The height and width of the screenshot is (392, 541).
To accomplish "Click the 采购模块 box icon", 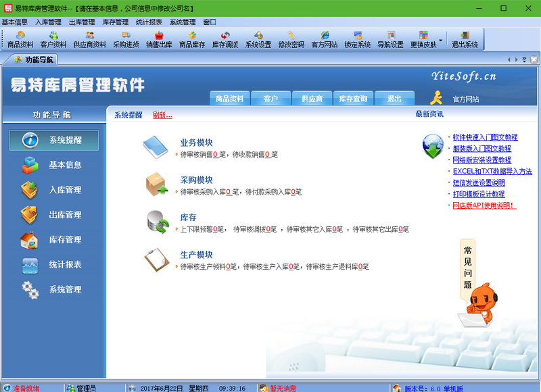I will 156,184.
